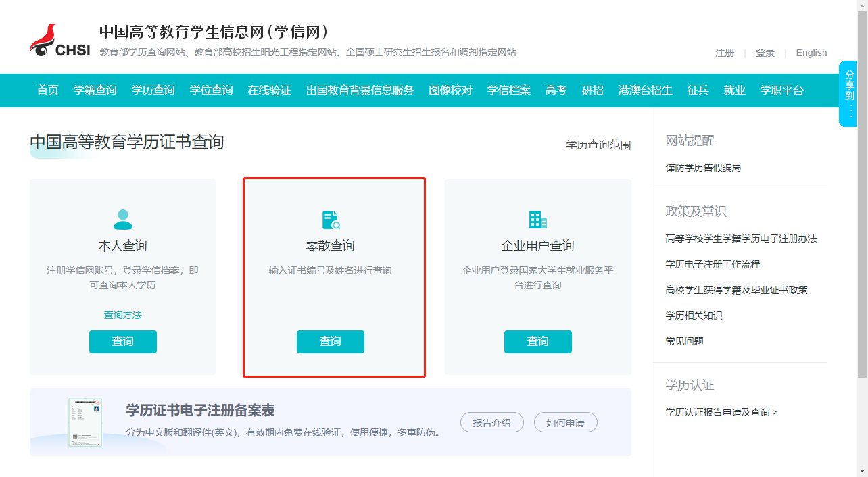Go to 学历查询 in the nav bar
The width and height of the screenshot is (868, 477).
[153, 91]
